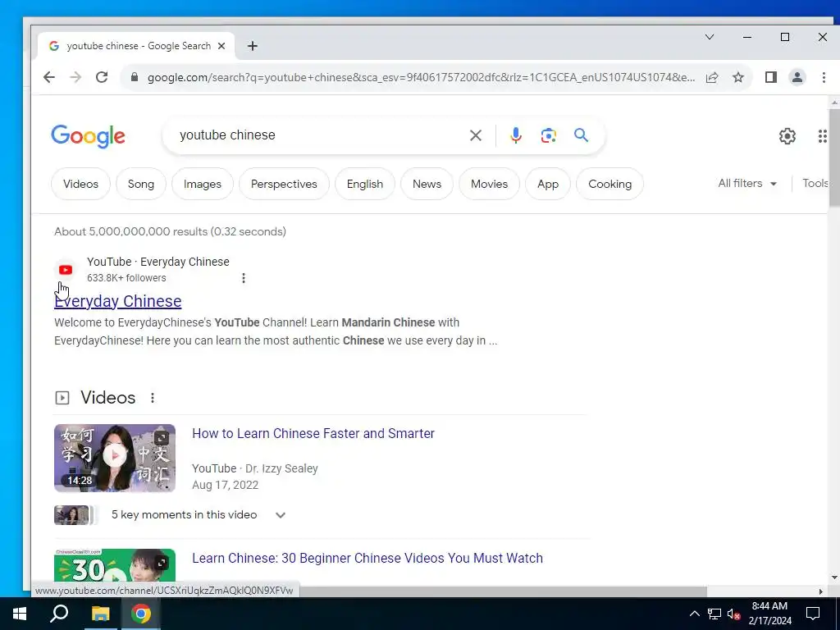Open Google quick settings gear

pos(787,136)
